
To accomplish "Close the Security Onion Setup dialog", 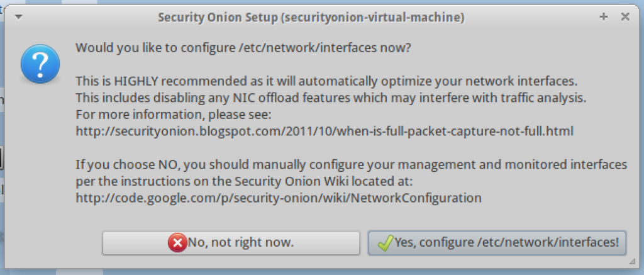I will tap(625, 17).
